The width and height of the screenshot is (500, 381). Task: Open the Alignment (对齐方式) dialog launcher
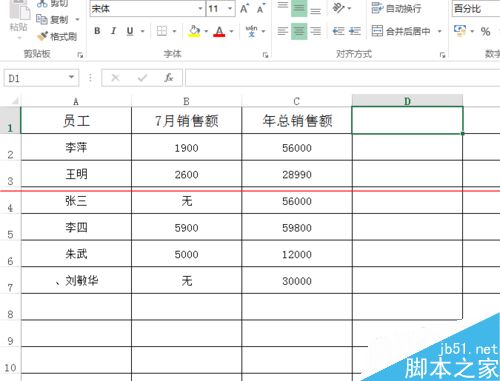tap(442, 55)
